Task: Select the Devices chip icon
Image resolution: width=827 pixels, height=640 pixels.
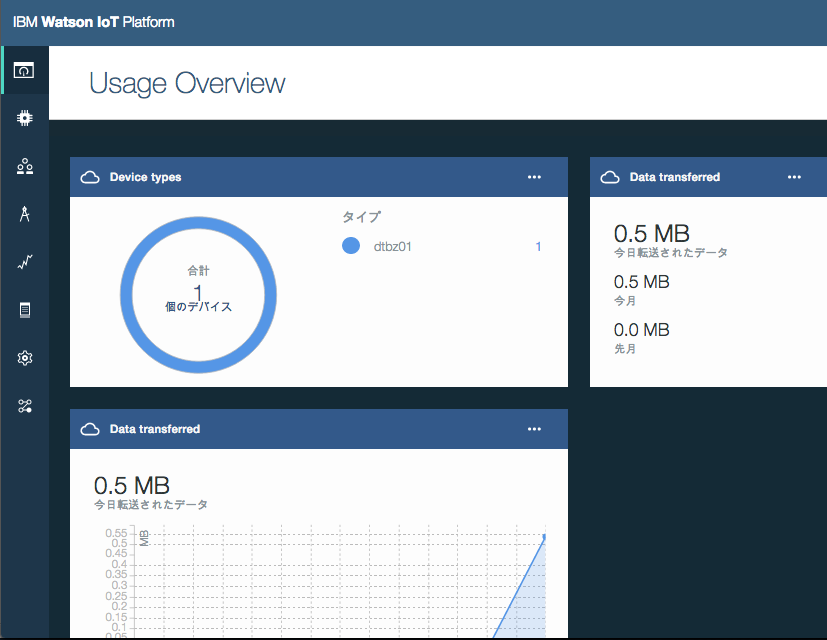Action: [x=24, y=118]
